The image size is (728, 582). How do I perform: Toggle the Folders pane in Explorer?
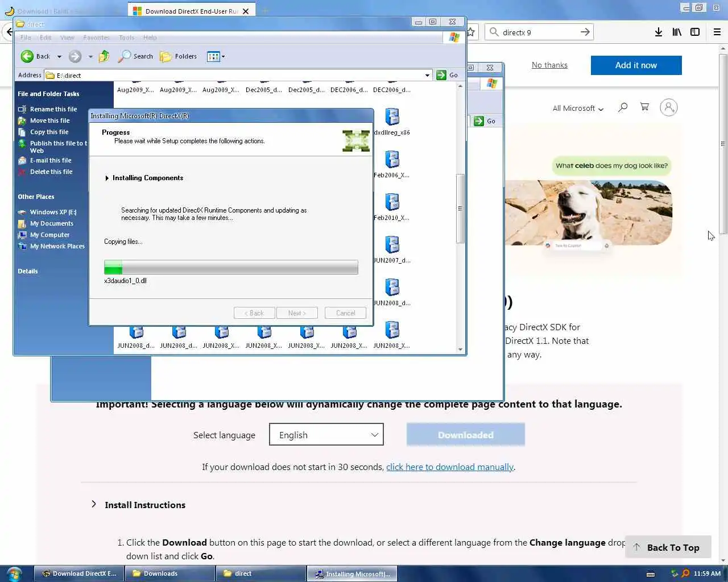[x=179, y=56]
